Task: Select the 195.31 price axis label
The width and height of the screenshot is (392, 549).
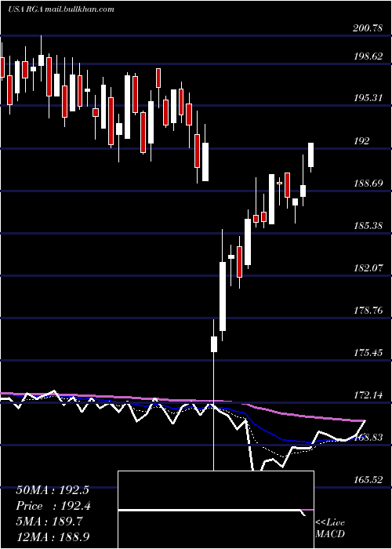Action: (368, 98)
